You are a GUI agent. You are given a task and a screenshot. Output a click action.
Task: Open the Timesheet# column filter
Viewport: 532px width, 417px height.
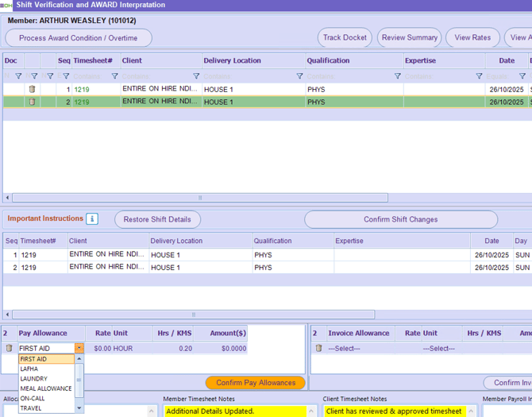tap(114, 76)
